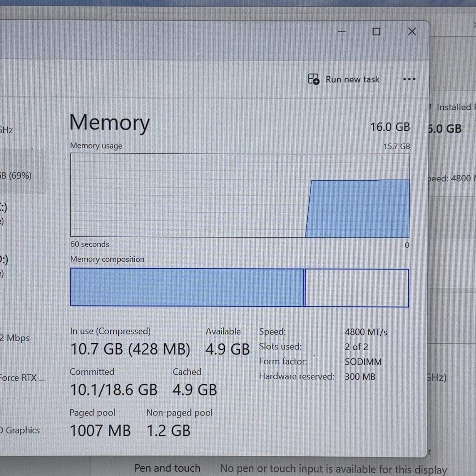This screenshot has width=476, height=476.
Task: Click the Paged pool 1007 MB value
Action: (100, 431)
